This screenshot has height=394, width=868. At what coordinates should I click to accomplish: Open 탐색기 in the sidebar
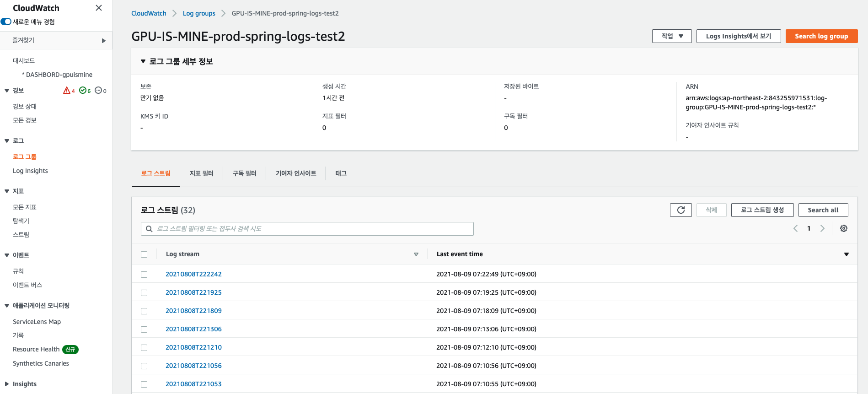21,221
